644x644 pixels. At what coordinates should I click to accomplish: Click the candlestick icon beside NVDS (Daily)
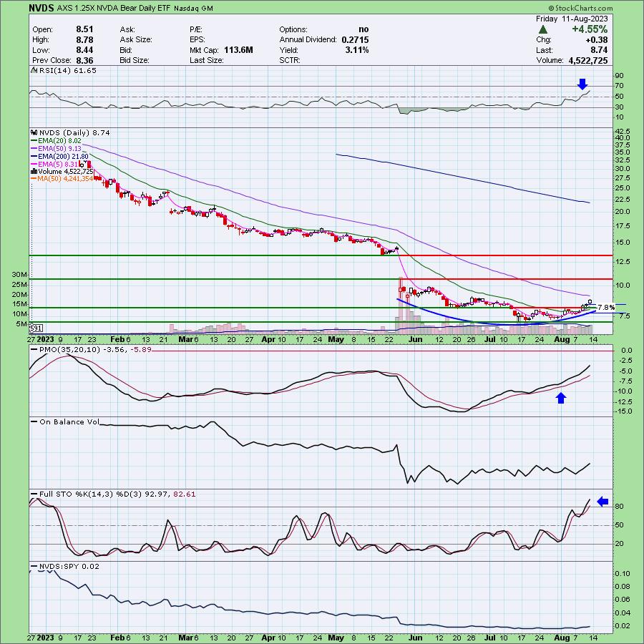pos(34,132)
